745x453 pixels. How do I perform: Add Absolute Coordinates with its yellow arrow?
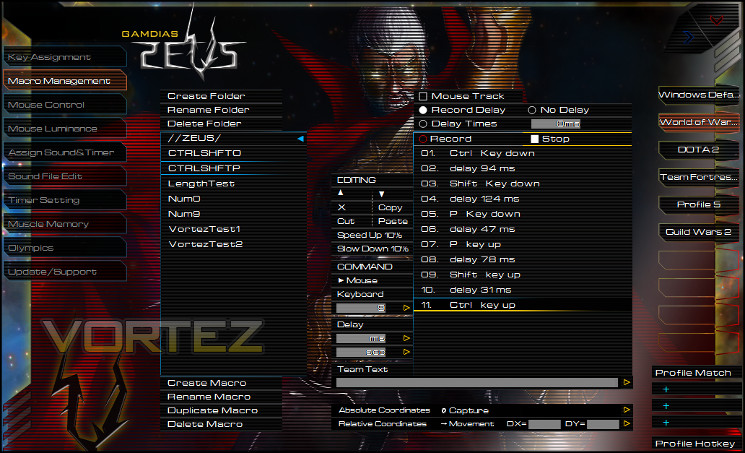pyautogui.click(x=627, y=410)
